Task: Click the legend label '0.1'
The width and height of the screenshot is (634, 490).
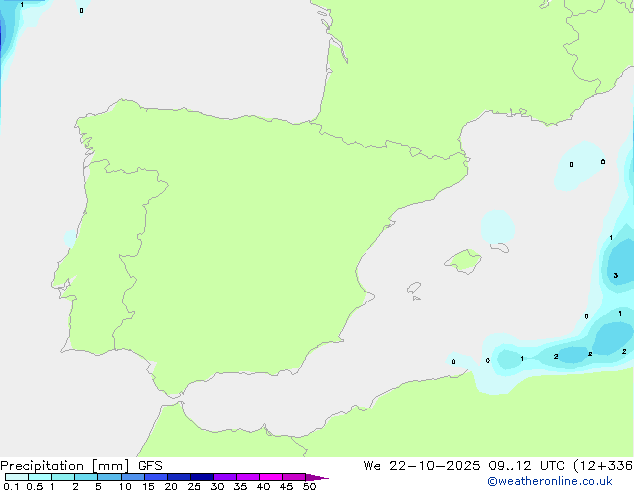Action: pos(11,486)
